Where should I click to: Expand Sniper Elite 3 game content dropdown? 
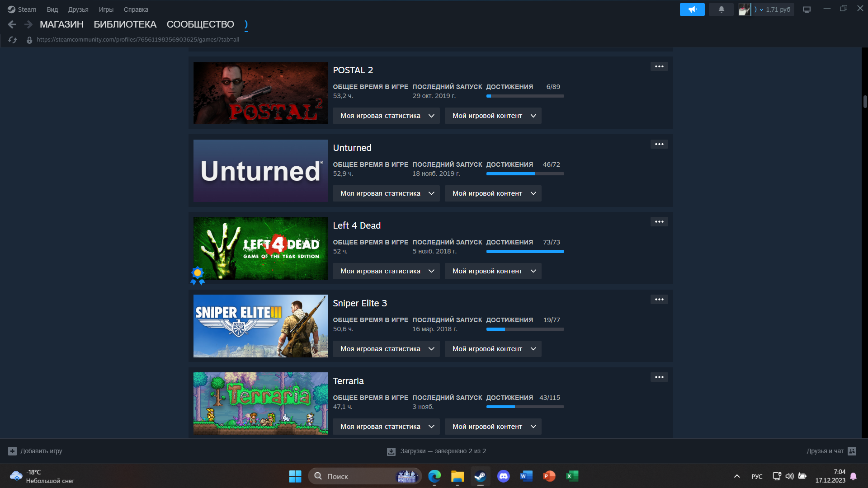(x=493, y=349)
